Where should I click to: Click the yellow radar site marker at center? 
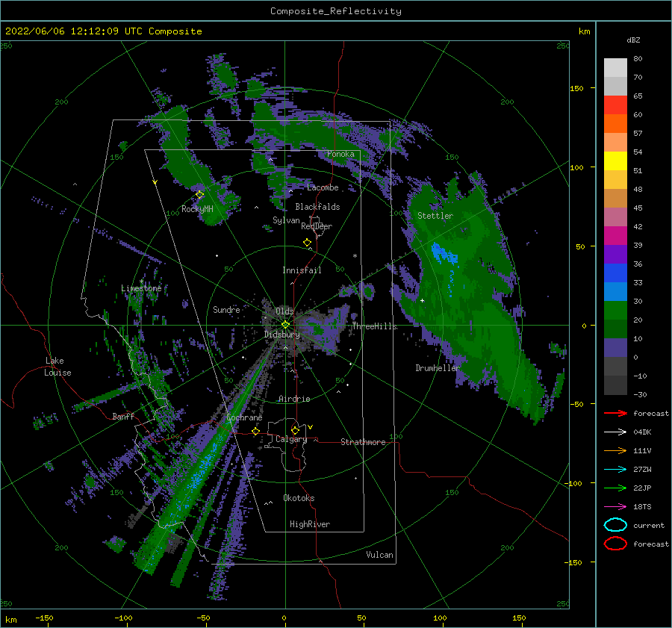285,325
